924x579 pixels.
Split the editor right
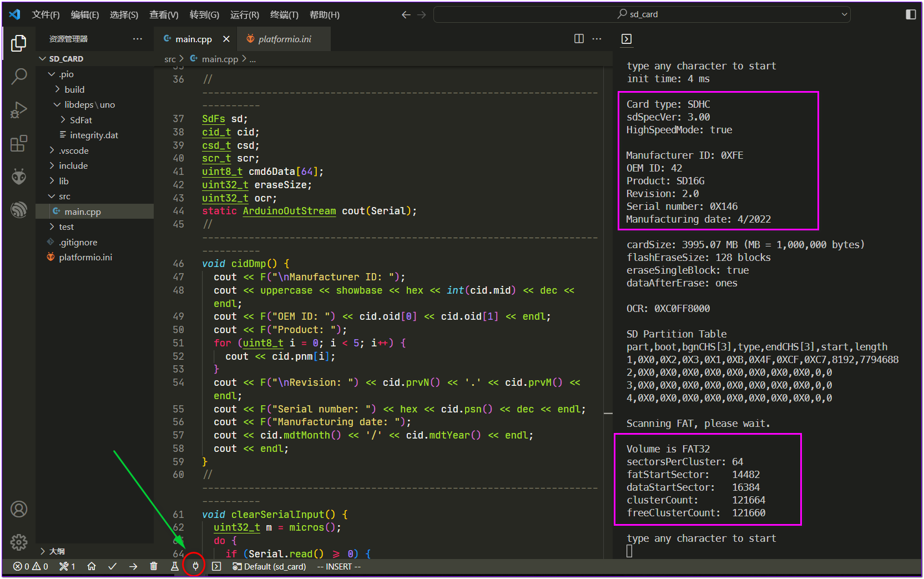click(x=579, y=39)
